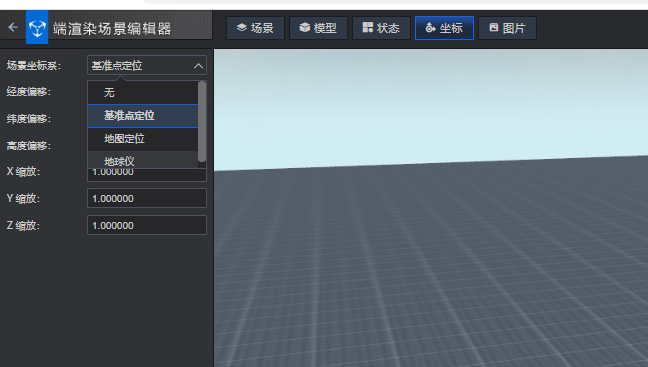Choose 基准点定位 in the dropdown list

click(143, 116)
